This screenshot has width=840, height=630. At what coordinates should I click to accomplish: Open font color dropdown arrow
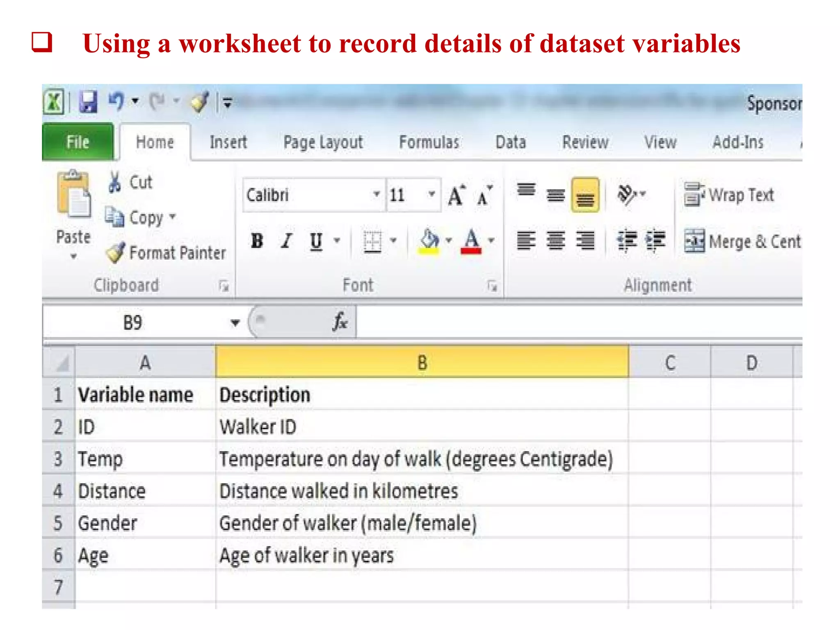(491, 240)
